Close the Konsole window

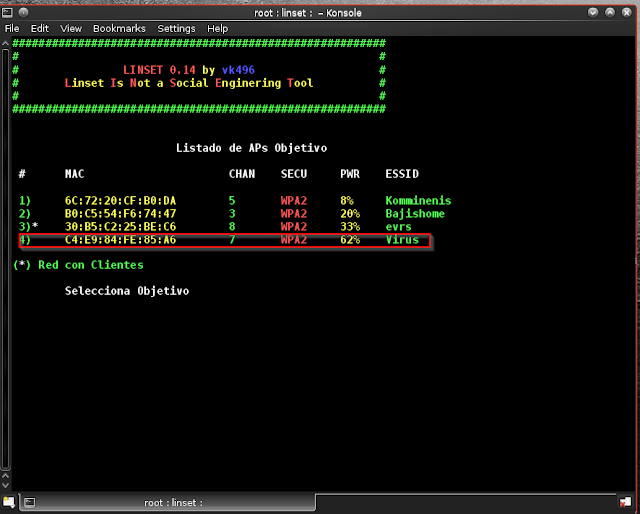(x=628, y=11)
